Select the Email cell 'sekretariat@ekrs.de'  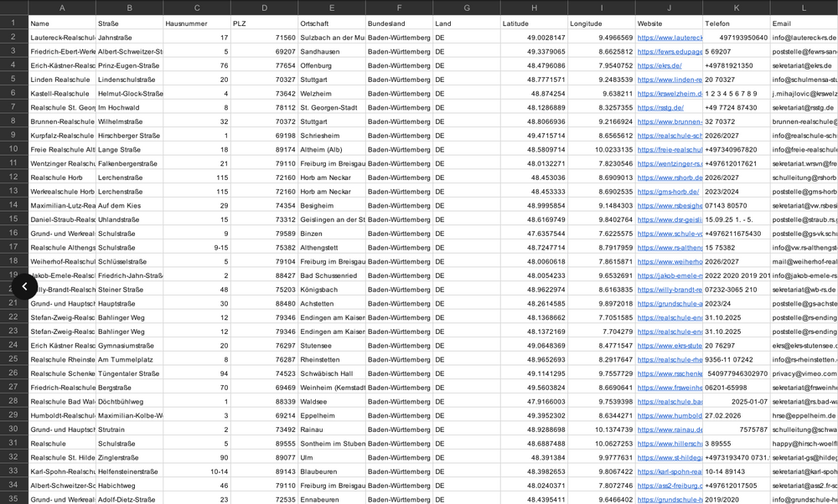click(804, 65)
